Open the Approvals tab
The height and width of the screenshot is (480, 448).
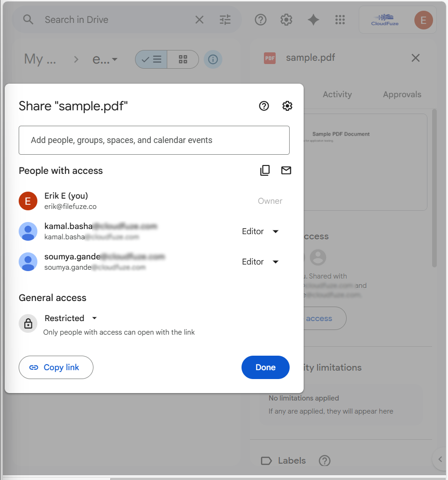402,94
